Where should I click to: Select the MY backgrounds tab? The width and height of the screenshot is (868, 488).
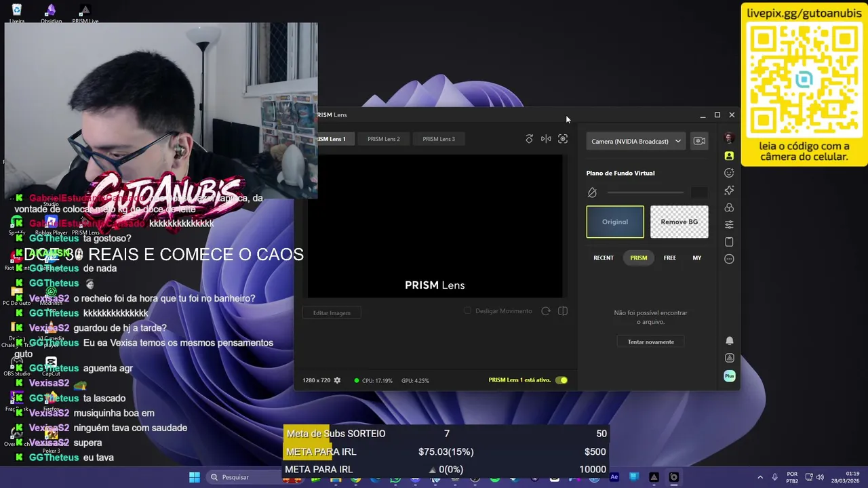pos(697,258)
